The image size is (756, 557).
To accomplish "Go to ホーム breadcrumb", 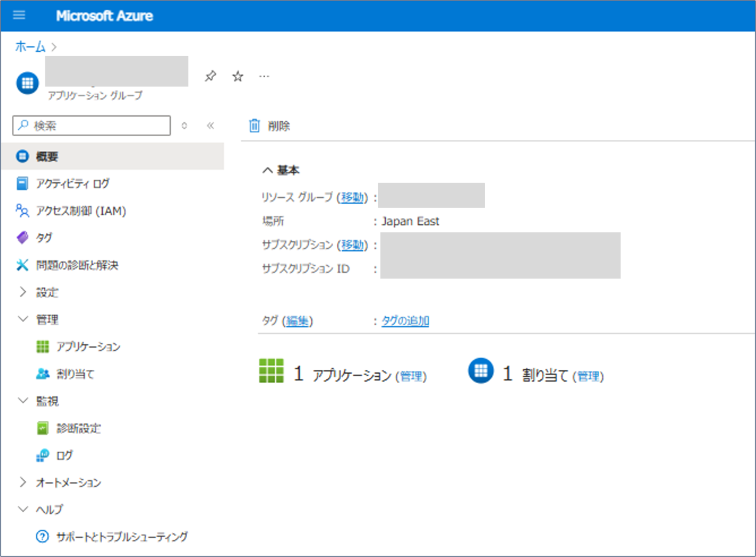I will (x=30, y=47).
